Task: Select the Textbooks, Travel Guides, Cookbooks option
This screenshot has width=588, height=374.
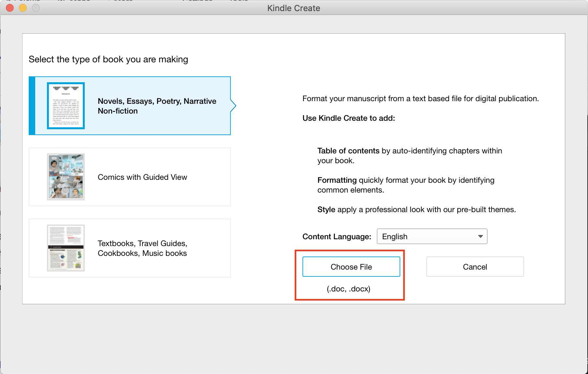Action: [129, 248]
